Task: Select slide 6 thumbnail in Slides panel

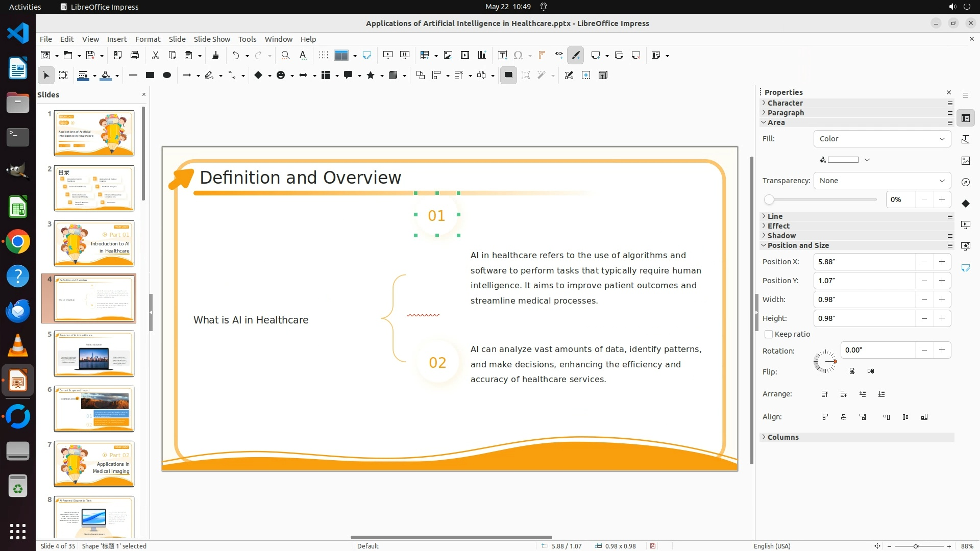Action: pos(94,409)
